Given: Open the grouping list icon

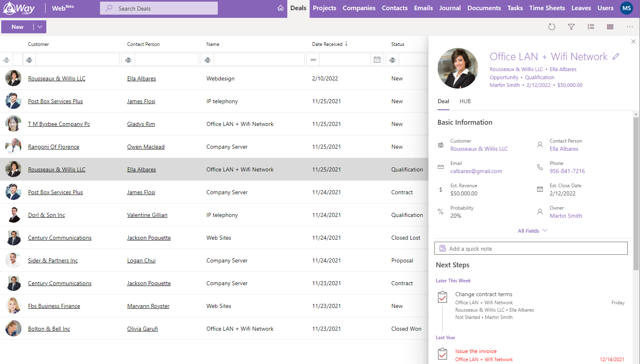Looking at the screenshot, I should click(x=591, y=27).
